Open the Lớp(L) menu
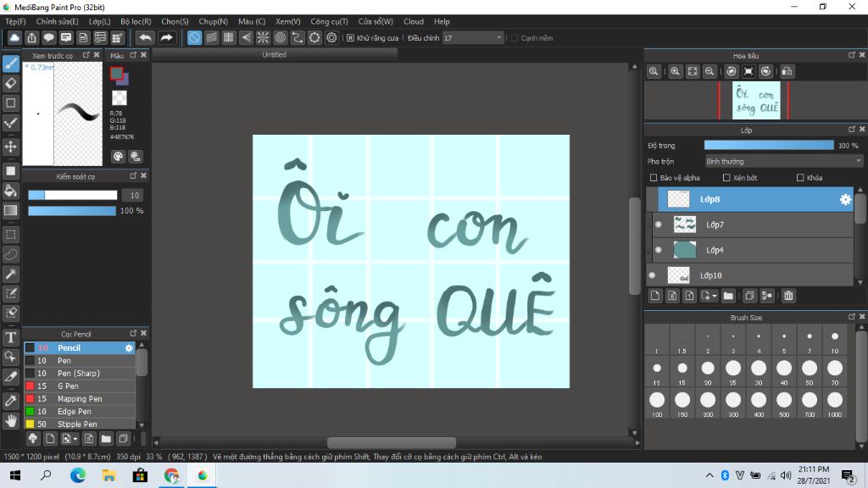This screenshot has height=488, width=868. pyautogui.click(x=100, y=21)
